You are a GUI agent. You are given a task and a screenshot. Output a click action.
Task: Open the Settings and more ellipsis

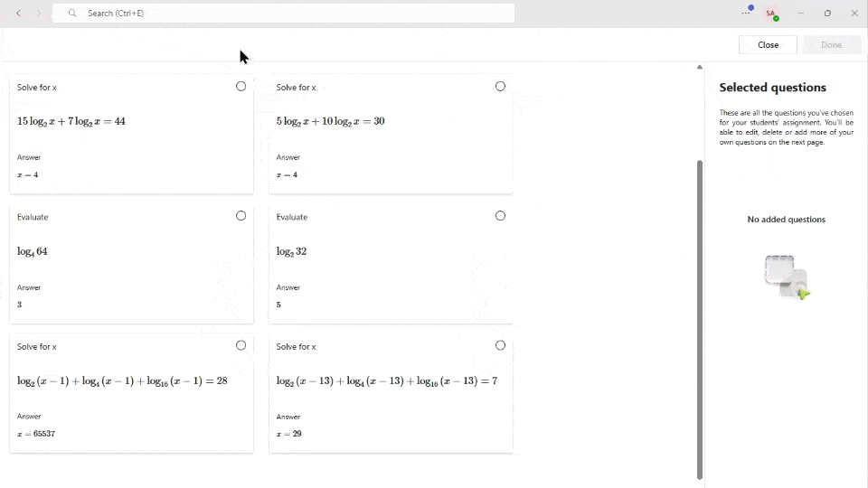(x=746, y=13)
